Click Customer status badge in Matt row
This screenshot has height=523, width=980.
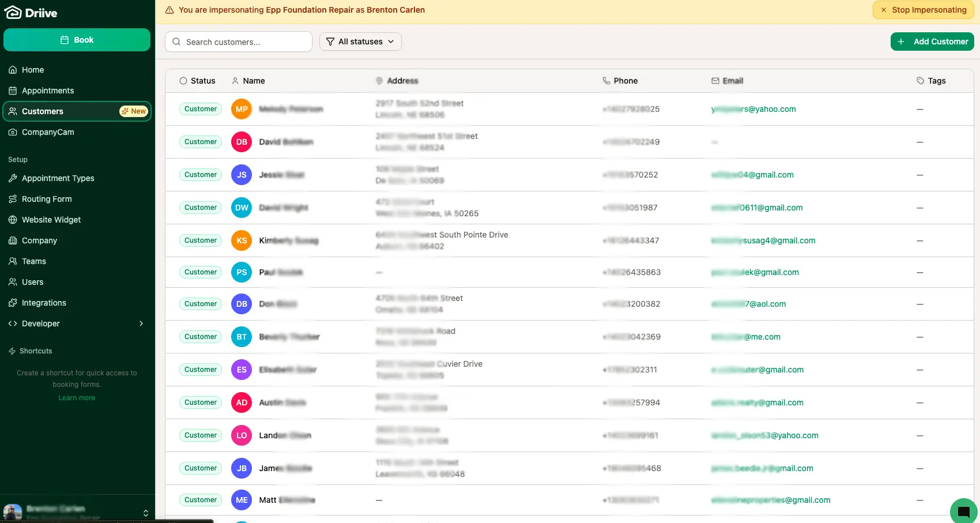click(x=201, y=500)
